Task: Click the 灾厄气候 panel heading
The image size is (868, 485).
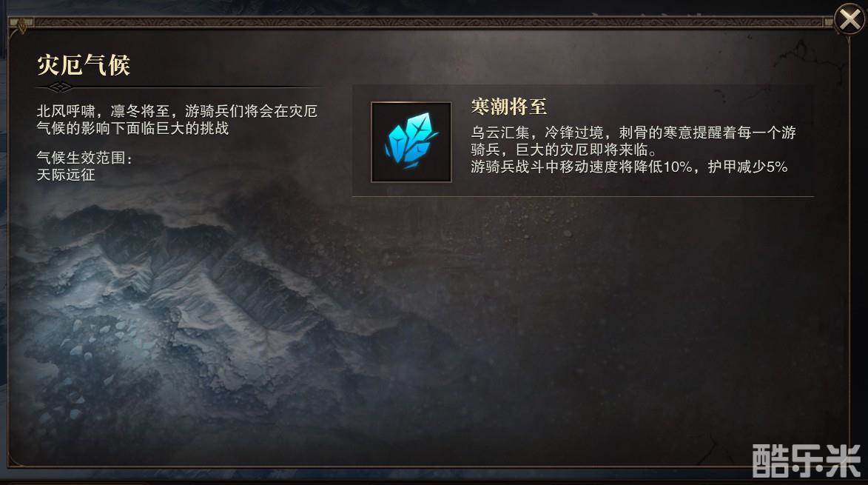Action: click(x=84, y=65)
